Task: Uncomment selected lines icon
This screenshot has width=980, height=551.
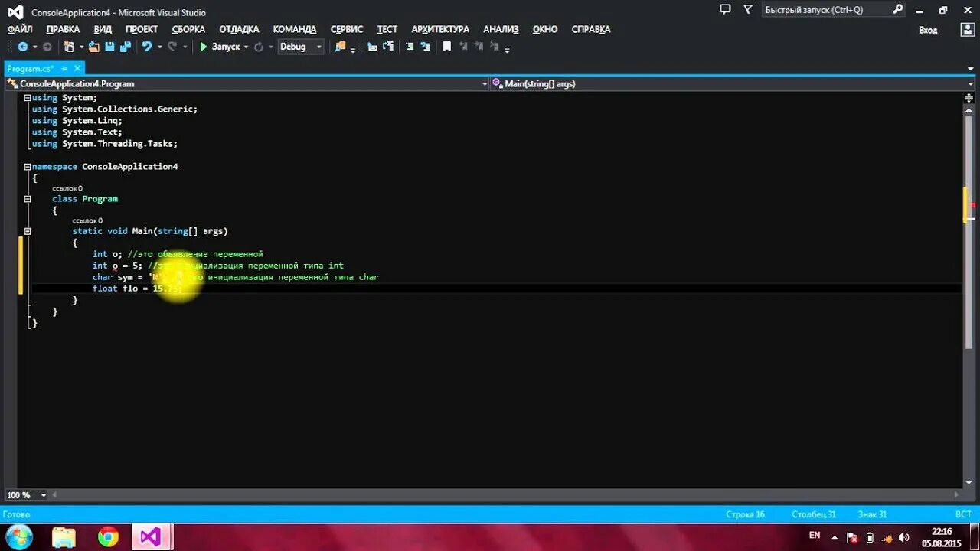Action: [x=425, y=47]
